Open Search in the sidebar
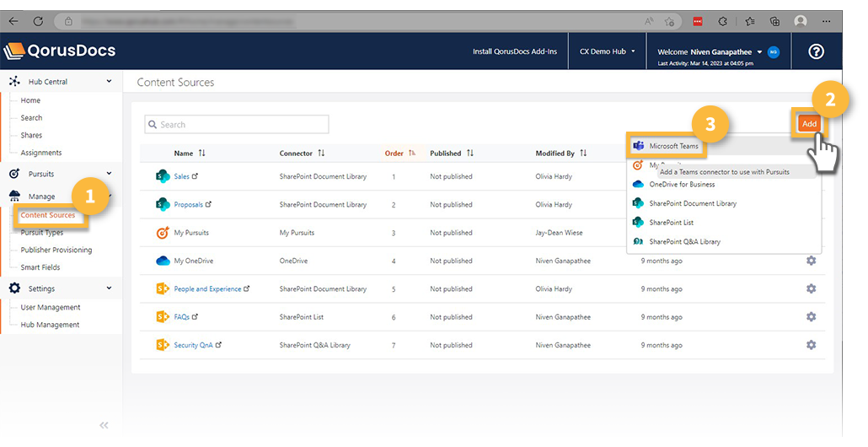Viewport: 868px width, 447px height. point(31,117)
